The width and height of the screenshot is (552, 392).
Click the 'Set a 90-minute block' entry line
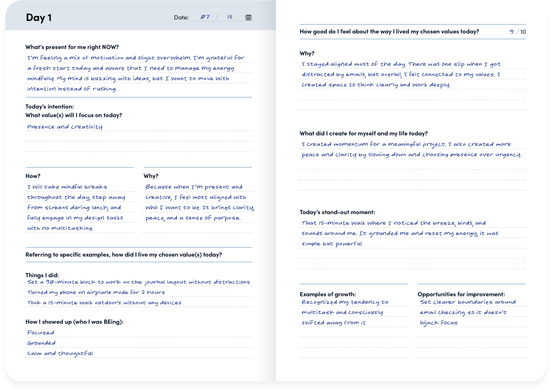pyautogui.click(x=139, y=282)
